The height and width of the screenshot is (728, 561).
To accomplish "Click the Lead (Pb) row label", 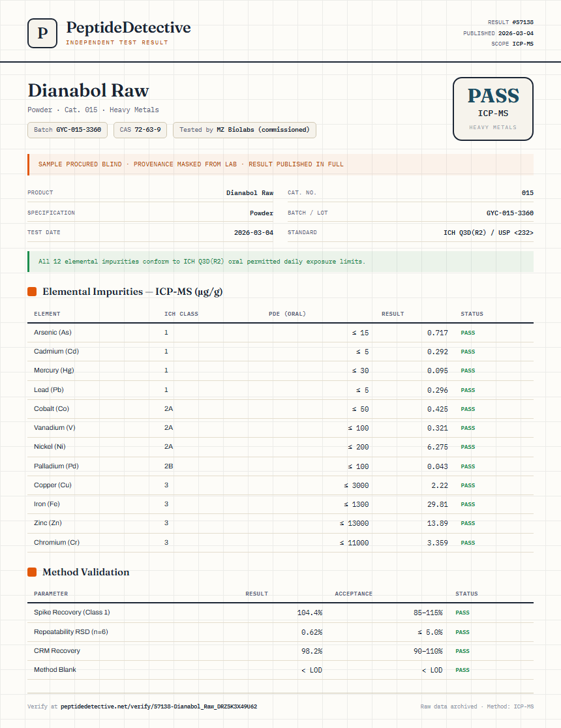I will pyautogui.click(x=49, y=390).
